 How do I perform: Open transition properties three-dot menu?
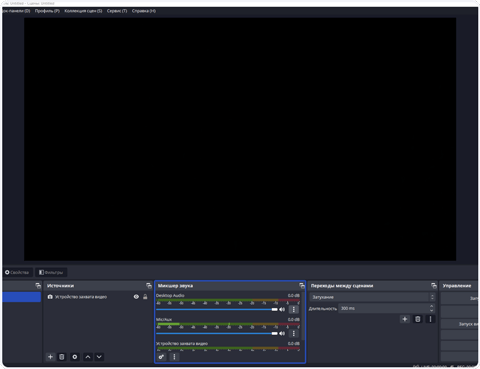(430, 319)
